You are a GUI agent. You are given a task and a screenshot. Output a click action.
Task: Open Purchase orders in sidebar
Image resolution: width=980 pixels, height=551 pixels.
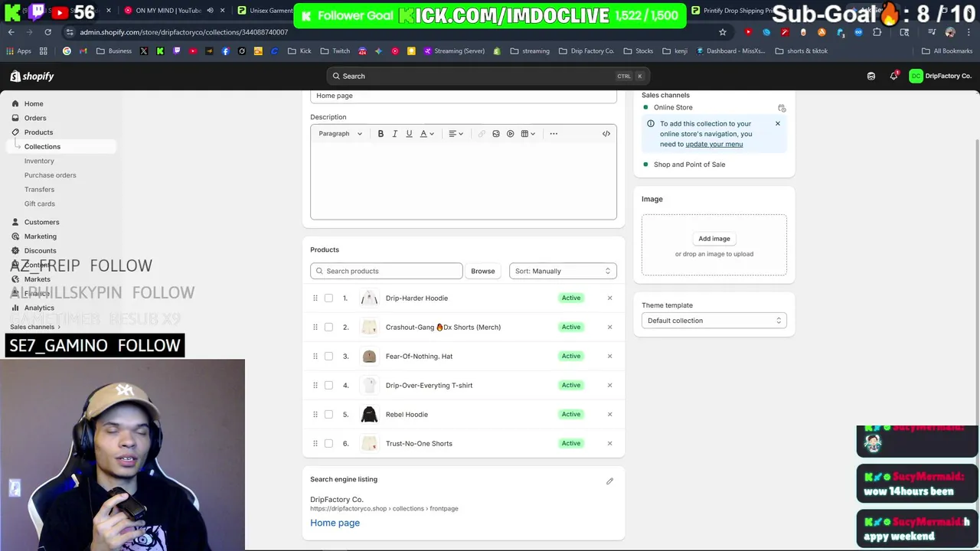point(50,175)
